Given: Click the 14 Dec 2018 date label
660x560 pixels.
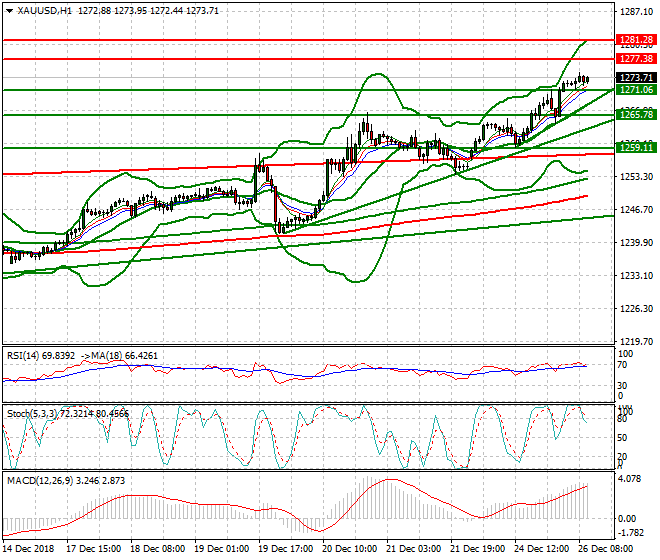Looking at the screenshot, I should click(28, 549).
